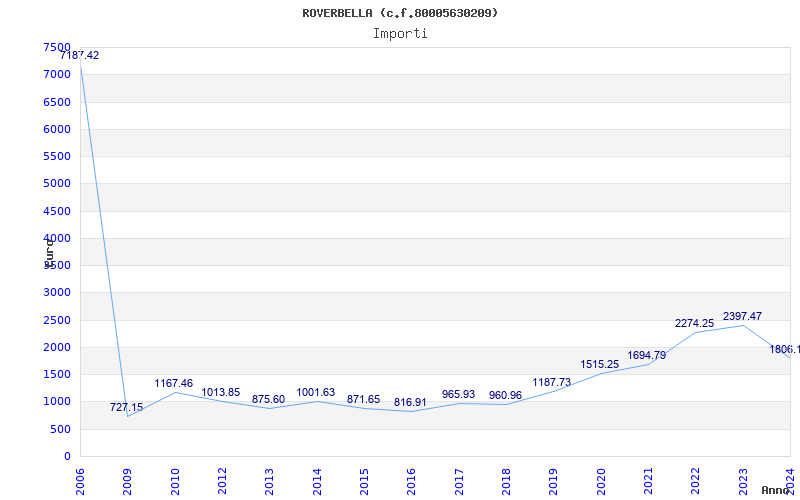The height and width of the screenshot is (500, 800).
Task: Select the 1187.73 value label
Action: coord(552,383)
